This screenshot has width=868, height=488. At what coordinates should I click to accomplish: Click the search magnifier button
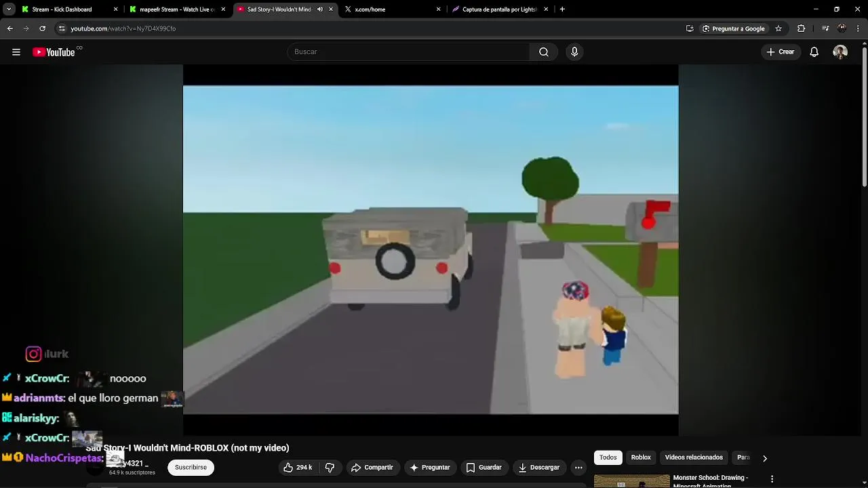(544, 52)
